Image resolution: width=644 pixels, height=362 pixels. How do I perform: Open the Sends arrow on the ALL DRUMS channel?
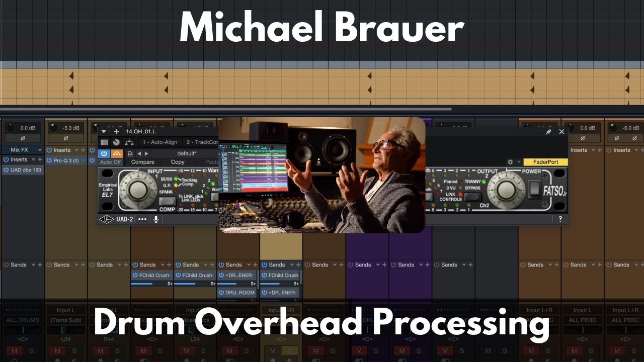point(33,264)
